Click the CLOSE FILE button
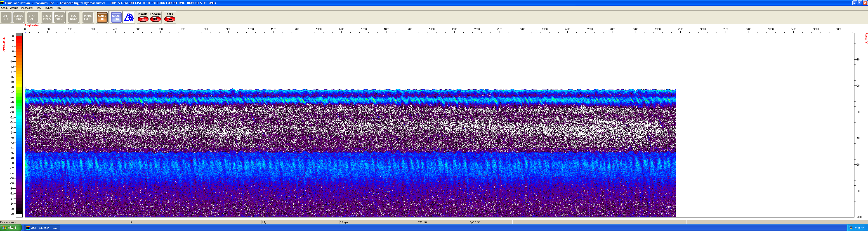The image size is (868, 231). point(102,18)
